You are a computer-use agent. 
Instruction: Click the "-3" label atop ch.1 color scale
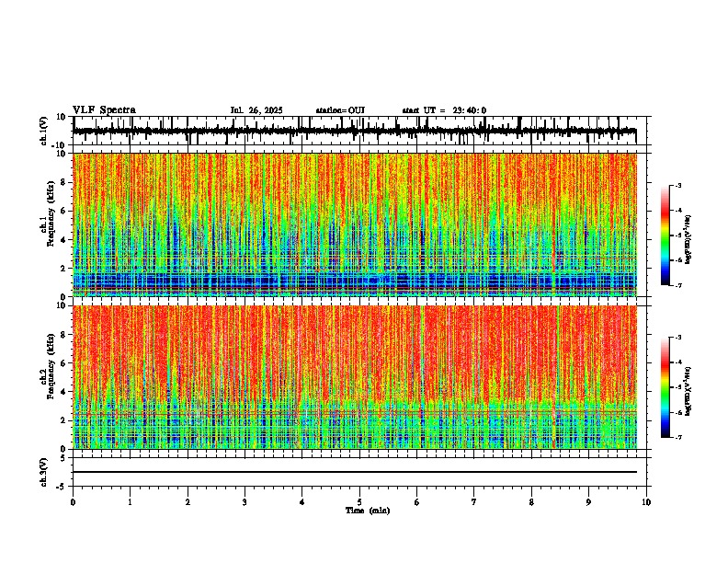tap(678, 186)
